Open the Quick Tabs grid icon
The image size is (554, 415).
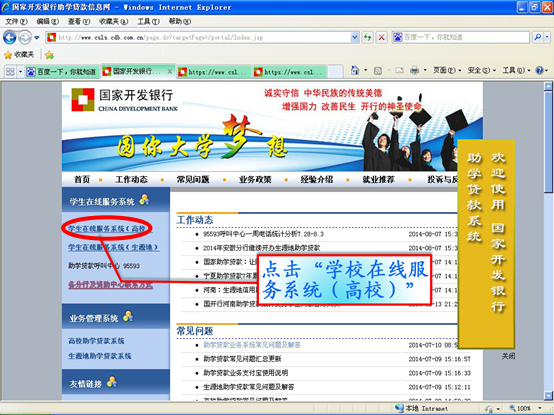pos(10,72)
